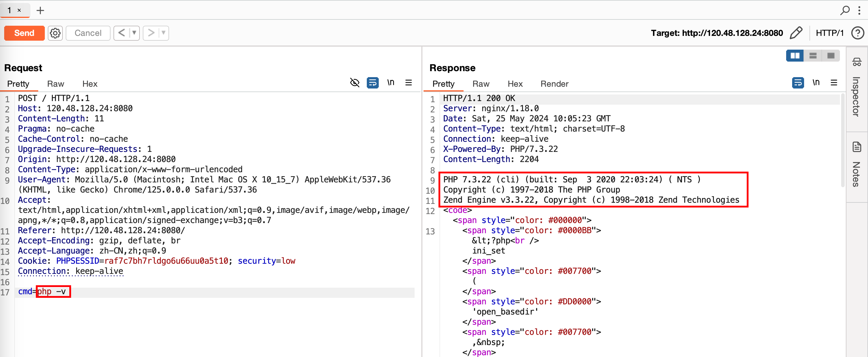Select side-by-side layout view

tap(795, 56)
